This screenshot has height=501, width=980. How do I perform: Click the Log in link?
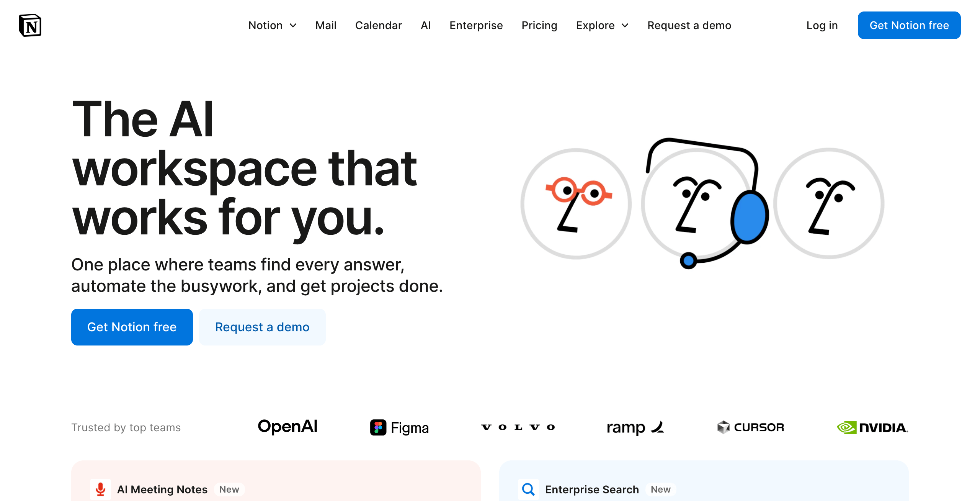822,25
